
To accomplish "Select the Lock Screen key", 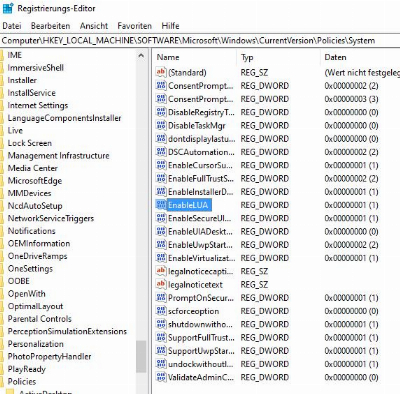I will click(30, 143).
